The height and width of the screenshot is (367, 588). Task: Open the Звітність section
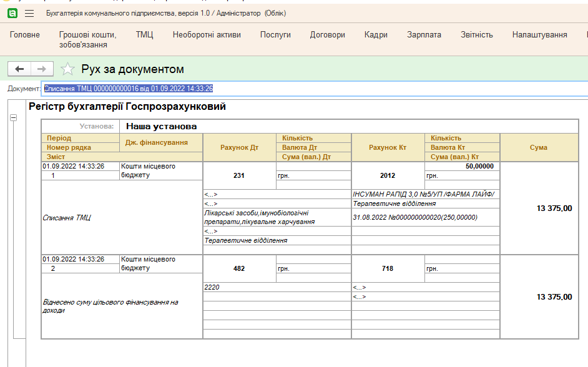tap(478, 36)
